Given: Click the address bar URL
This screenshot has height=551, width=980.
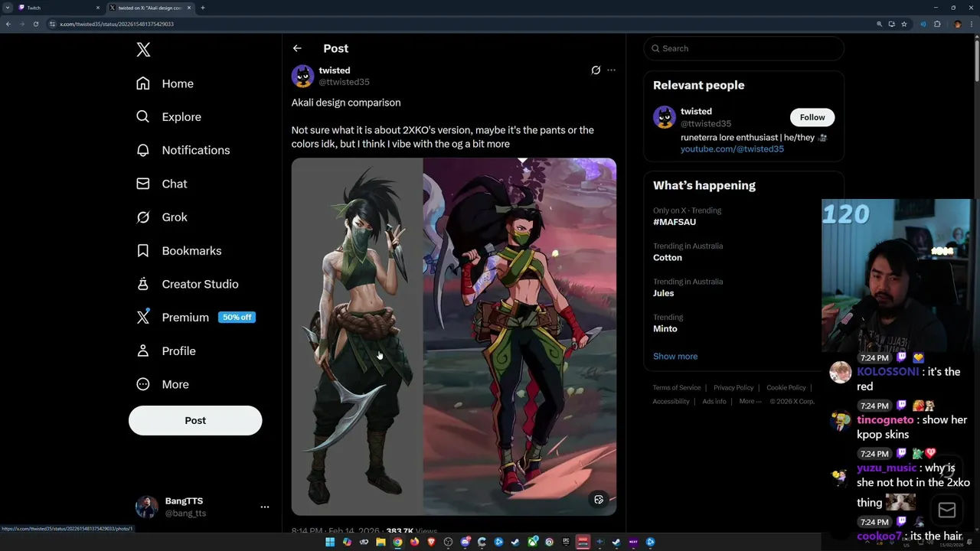Looking at the screenshot, I should tap(117, 24).
